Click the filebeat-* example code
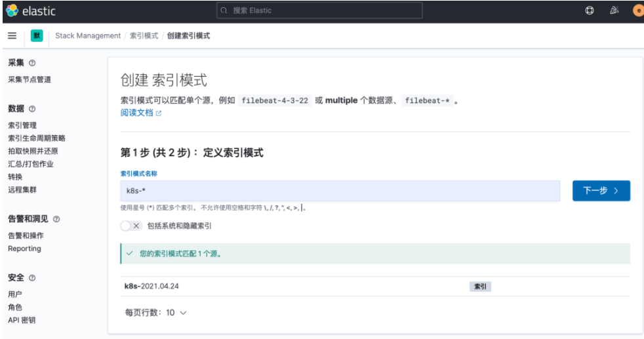 point(427,100)
